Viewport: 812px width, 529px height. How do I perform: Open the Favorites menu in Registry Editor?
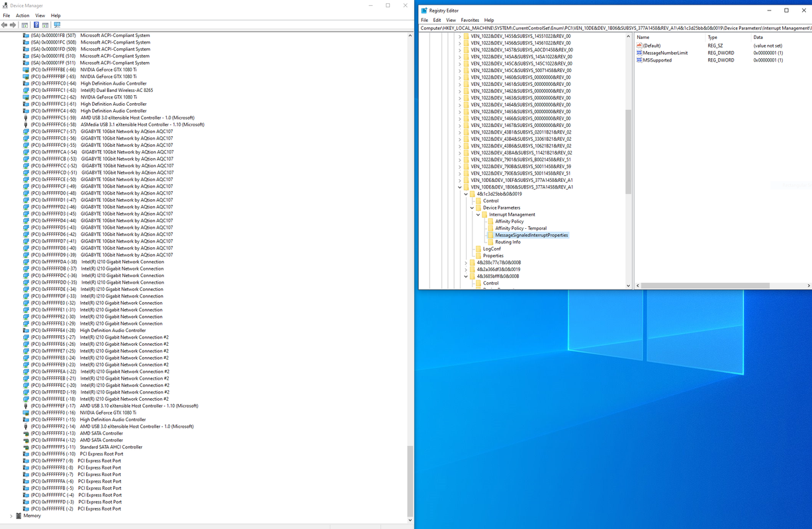point(470,20)
